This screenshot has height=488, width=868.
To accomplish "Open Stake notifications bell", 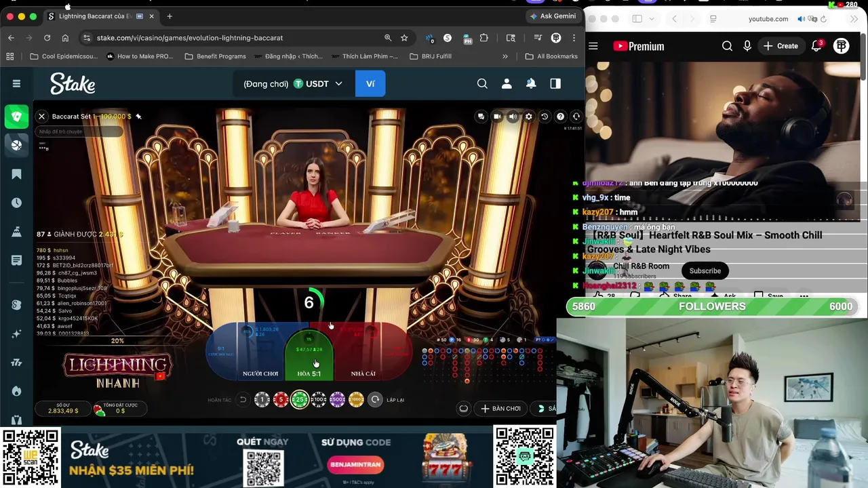I will (531, 83).
